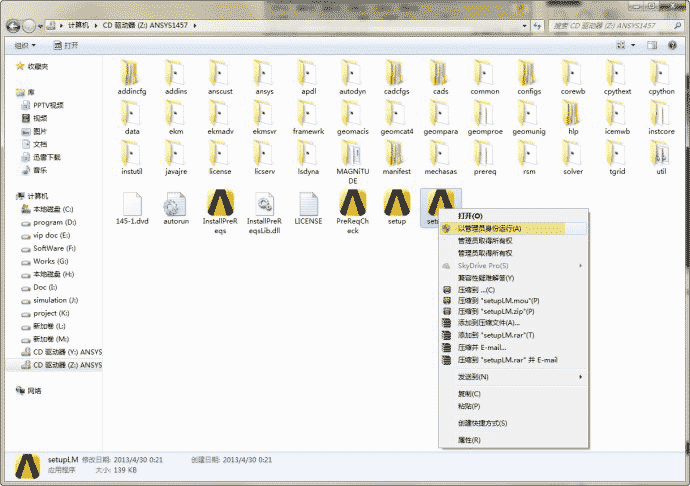Click the license folder icon

tap(220, 153)
